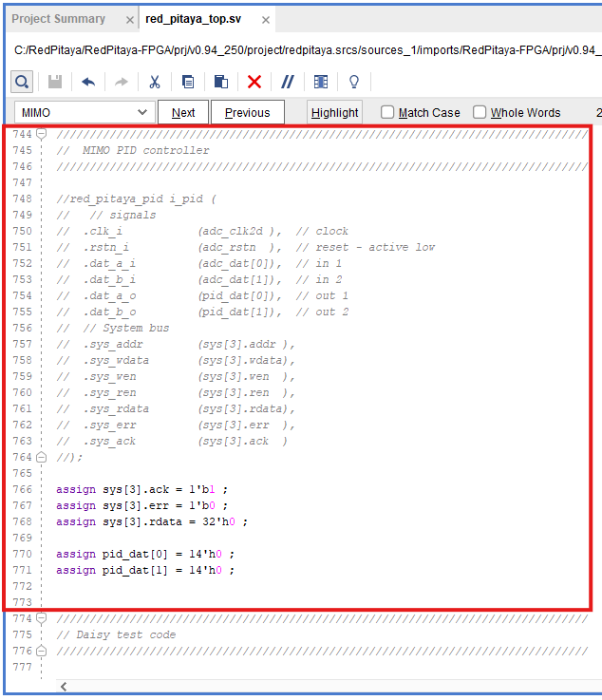Screen dimensions: 602x700
Task: Click the Highlight button
Action: click(x=334, y=112)
